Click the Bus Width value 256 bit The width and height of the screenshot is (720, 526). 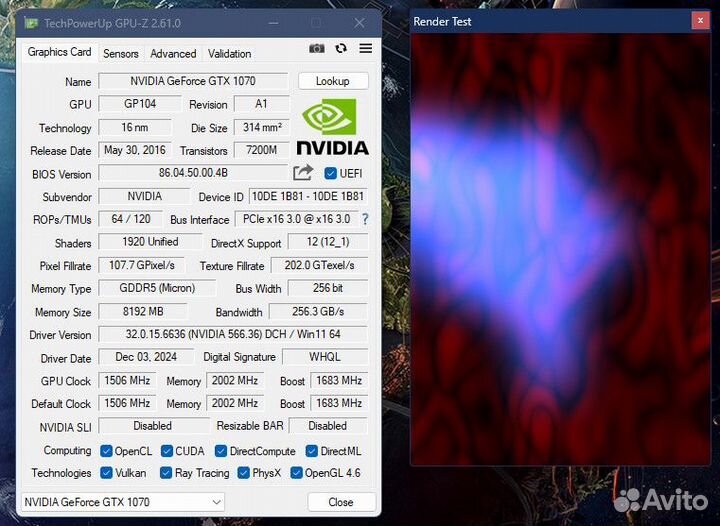tap(328, 288)
